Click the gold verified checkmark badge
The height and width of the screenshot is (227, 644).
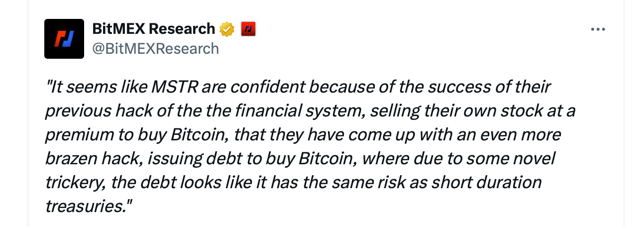tap(227, 29)
